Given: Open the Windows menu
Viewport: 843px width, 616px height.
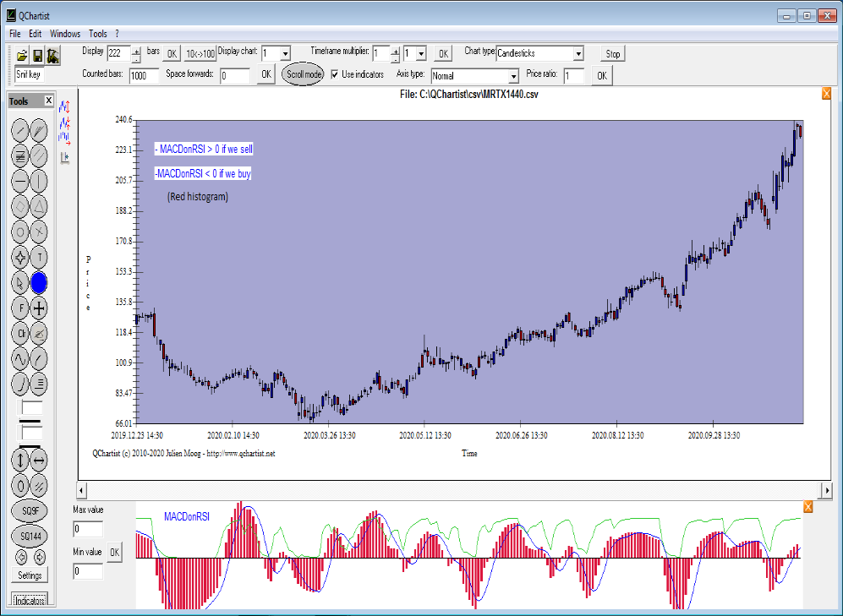Looking at the screenshot, I should 65,34.
